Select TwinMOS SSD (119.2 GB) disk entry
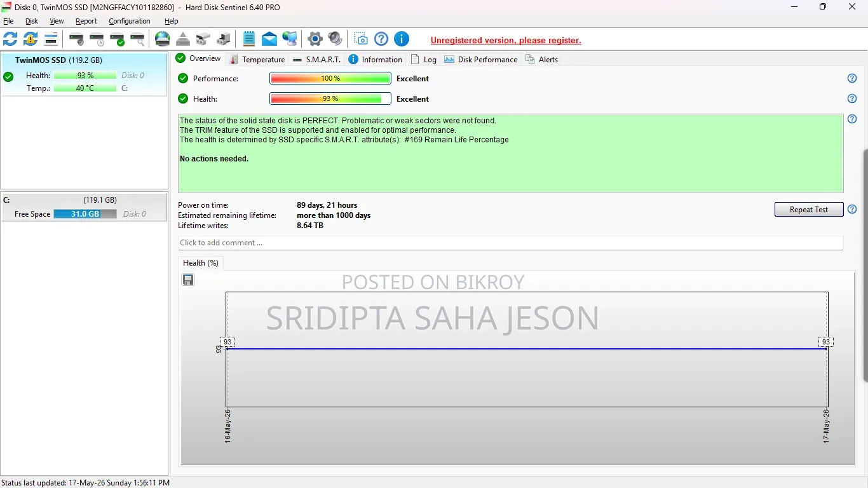The width and height of the screenshot is (868, 488). tap(84, 74)
